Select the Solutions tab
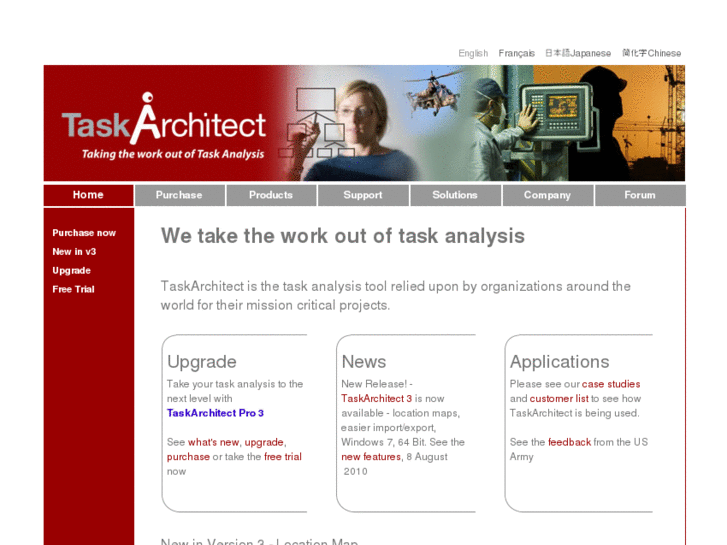727x545 pixels. [x=455, y=195]
